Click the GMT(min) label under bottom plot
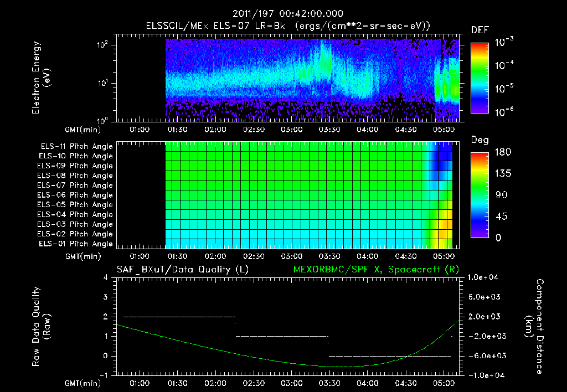 [83, 383]
